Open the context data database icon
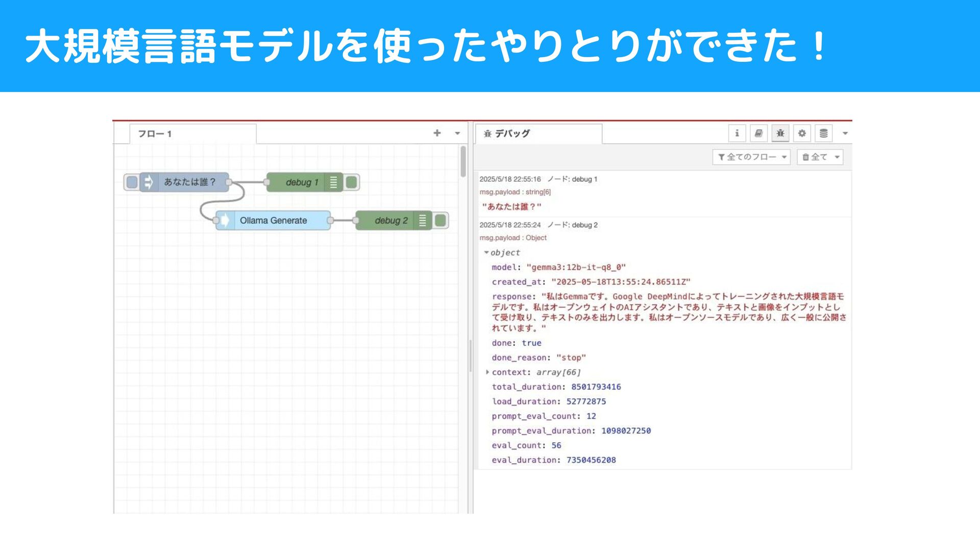 823,133
